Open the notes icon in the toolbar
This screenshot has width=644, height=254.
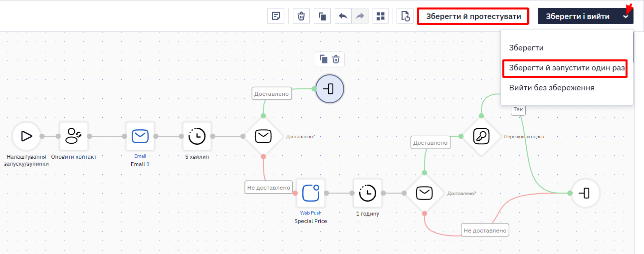click(x=275, y=16)
